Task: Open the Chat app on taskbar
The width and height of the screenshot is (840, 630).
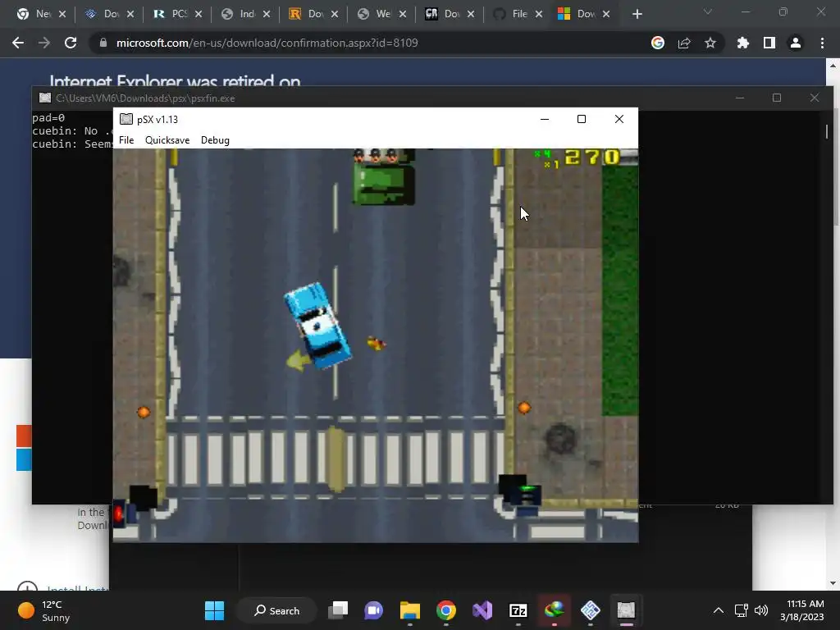Action: pos(374,610)
